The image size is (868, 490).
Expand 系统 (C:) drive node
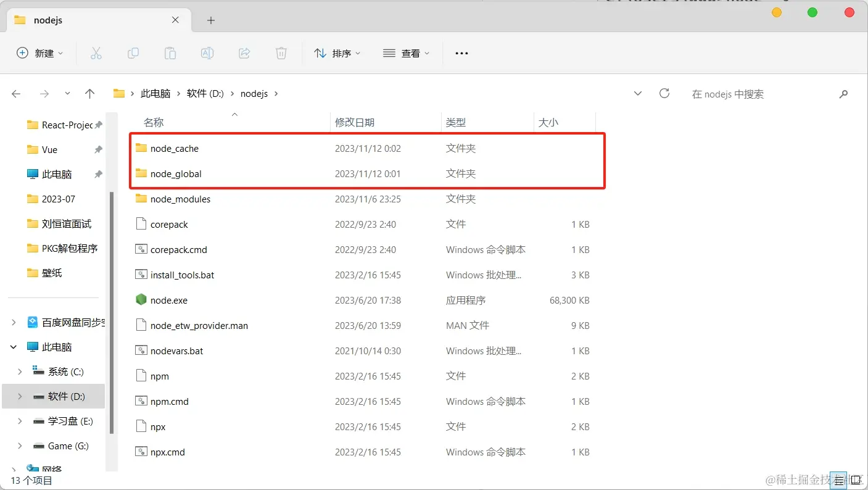pos(20,372)
